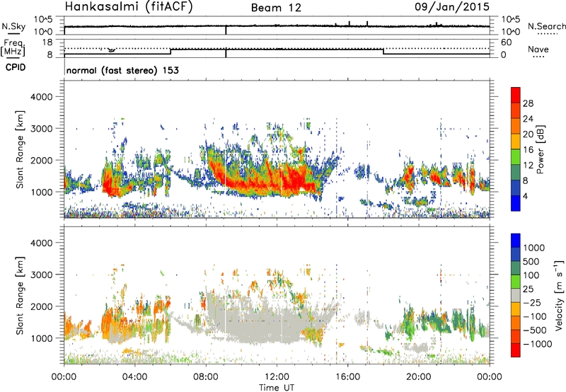Click the '20:00' time tick label

(x=419, y=377)
